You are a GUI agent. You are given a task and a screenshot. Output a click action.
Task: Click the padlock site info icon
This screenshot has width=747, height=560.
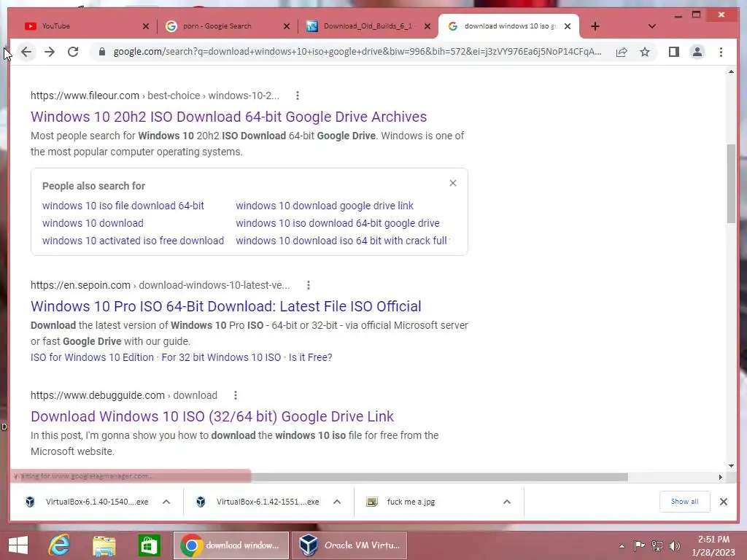click(102, 52)
